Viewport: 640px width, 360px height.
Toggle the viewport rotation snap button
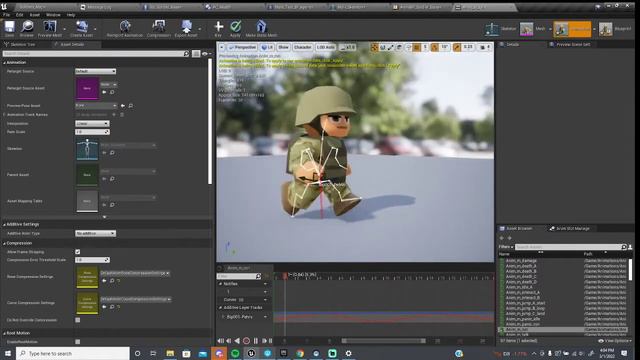[x=435, y=47]
